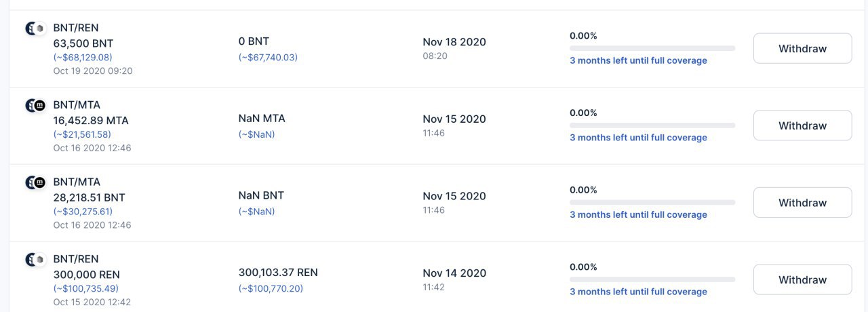Open the coverage link in the 28,218.51 BNT row
The height and width of the screenshot is (312, 868).
point(638,214)
